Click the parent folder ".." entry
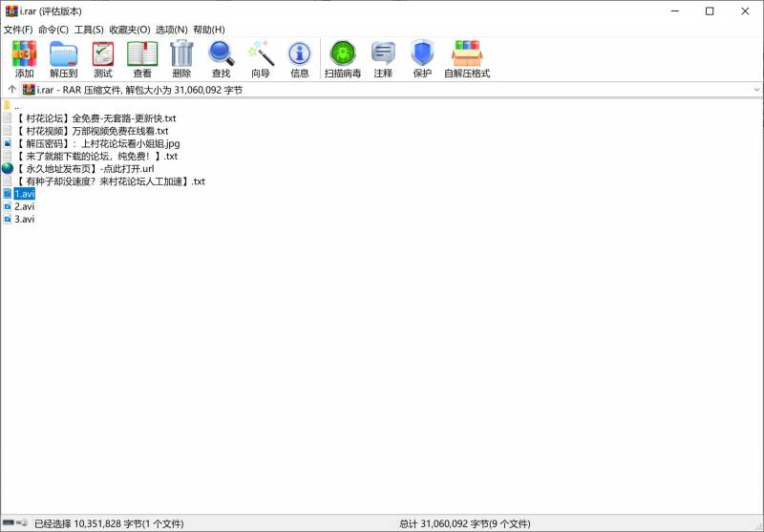 pos(16,106)
